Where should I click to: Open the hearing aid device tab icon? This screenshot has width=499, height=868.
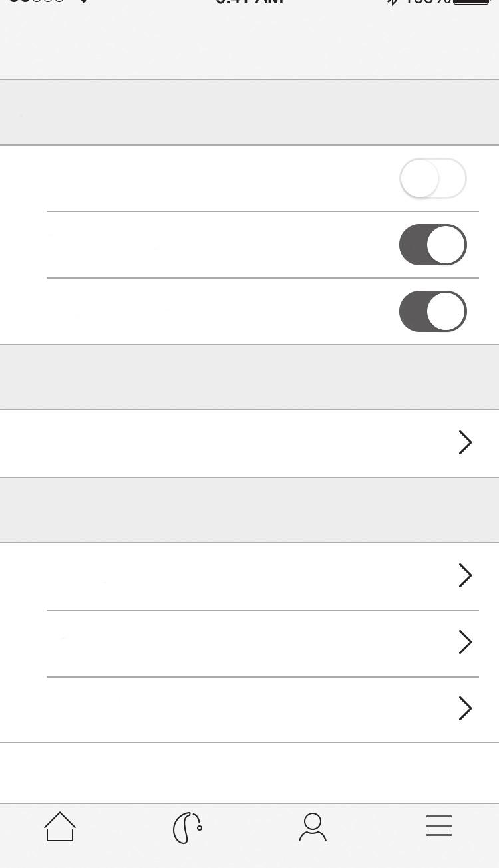pos(187,828)
